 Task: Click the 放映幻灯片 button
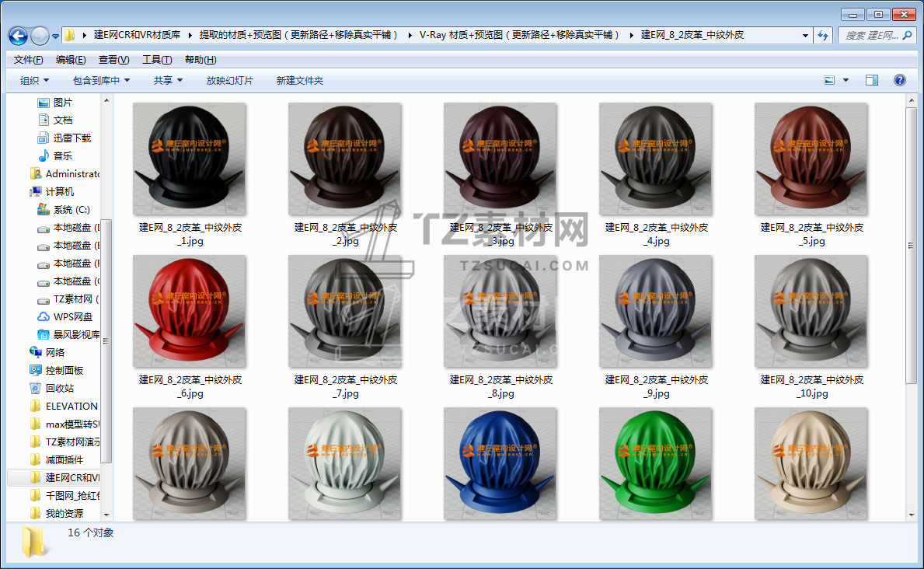(230, 81)
